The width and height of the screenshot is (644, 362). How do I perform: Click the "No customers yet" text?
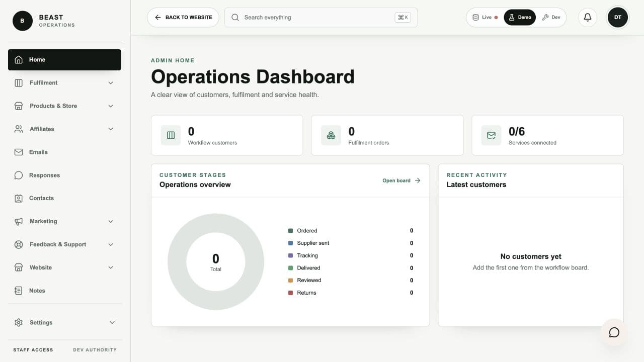531,256
